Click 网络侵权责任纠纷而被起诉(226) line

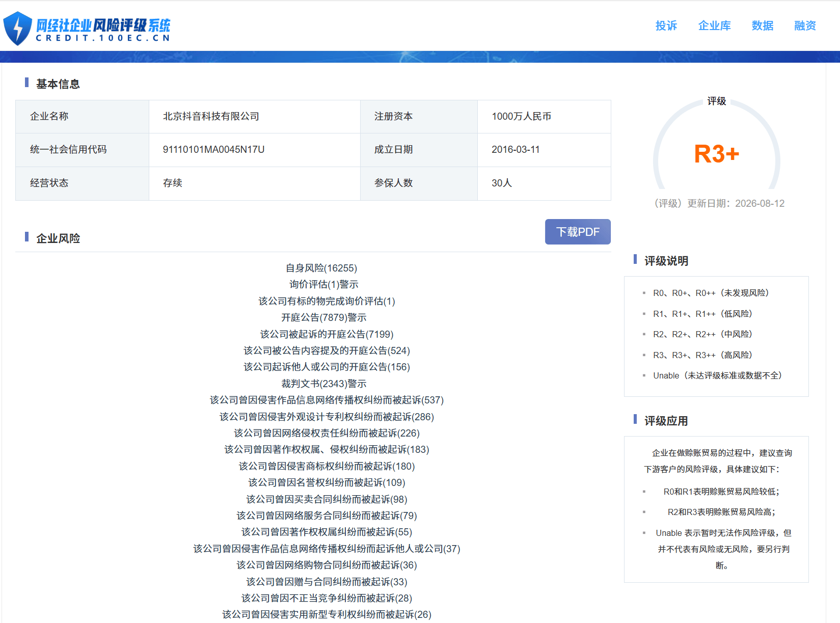point(327,433)
